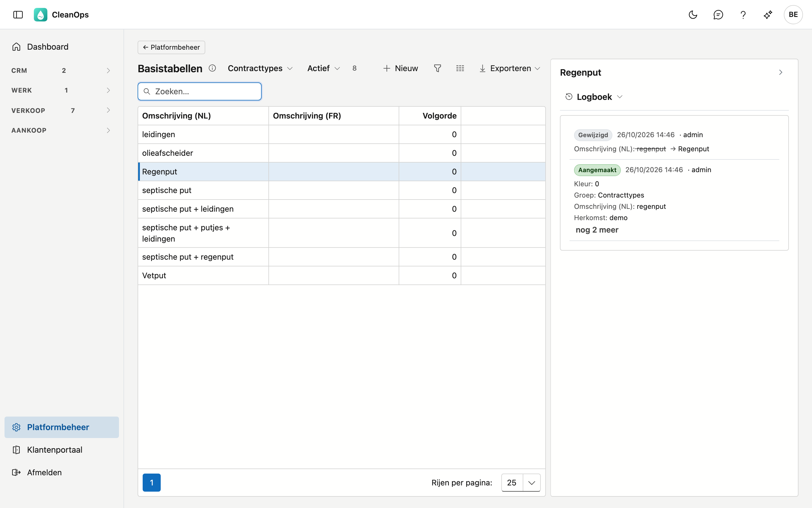Select the Vetput row

tap(342, 275)
